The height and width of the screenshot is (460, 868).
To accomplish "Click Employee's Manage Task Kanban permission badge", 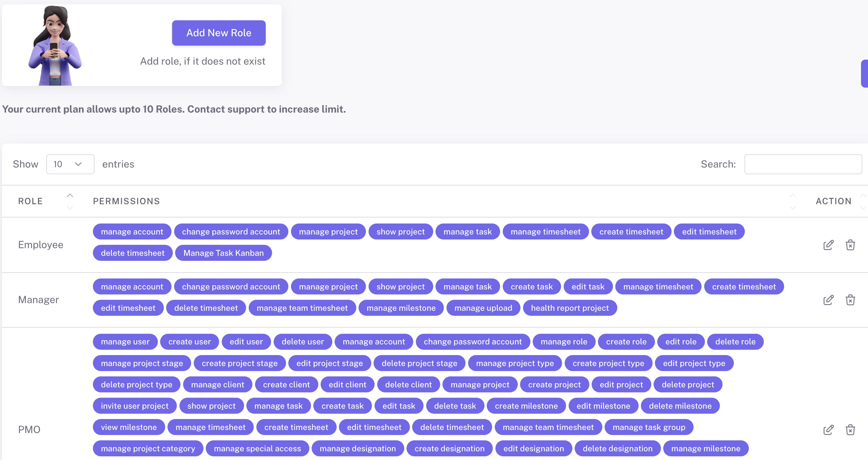I will (223, 253).
